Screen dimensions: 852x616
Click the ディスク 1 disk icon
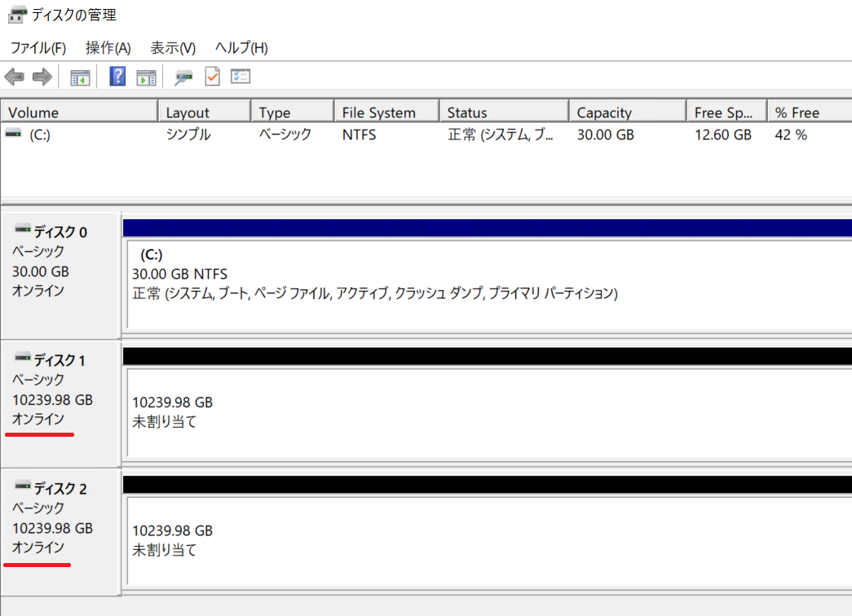[22, 358]
